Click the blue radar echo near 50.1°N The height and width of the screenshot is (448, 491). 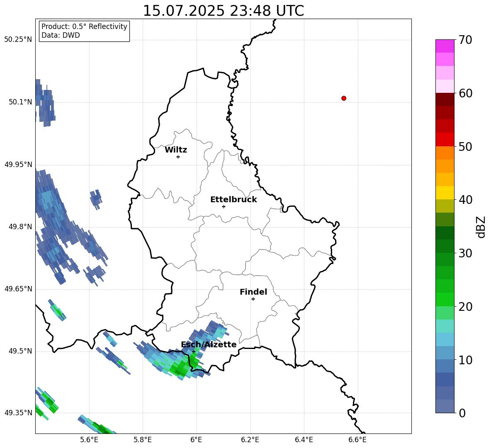(44, 103)
